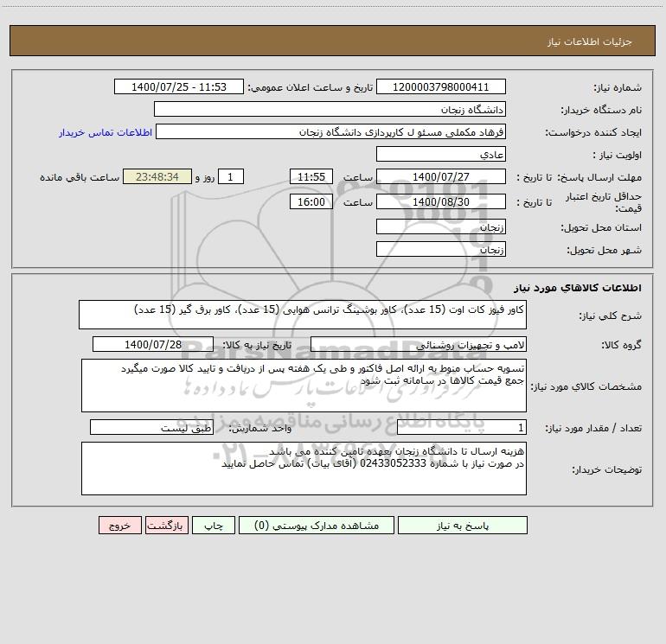Click the تاریخ و ساعت اعلان عمومی label
The width and height of the screenshot is (666, 644).
[311, 87]
